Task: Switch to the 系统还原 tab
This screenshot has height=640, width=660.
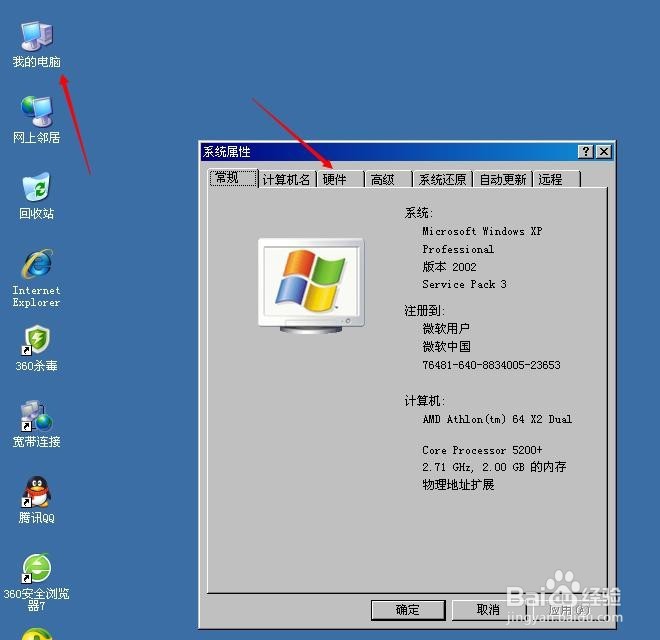Action: coord(443,180)
